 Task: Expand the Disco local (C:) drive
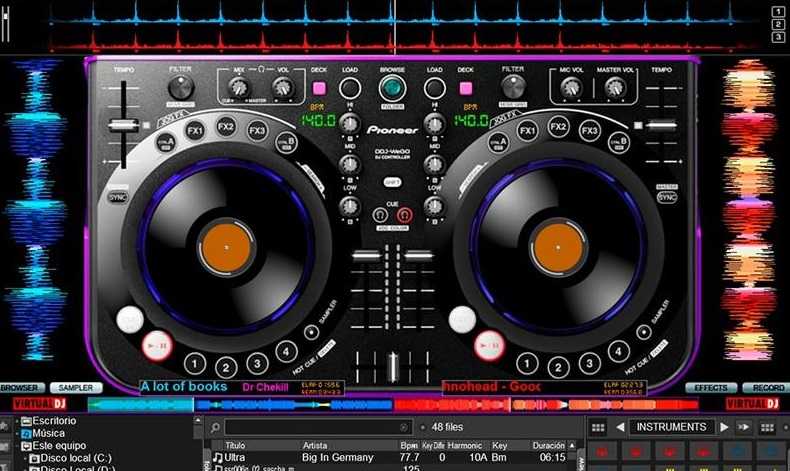pyautogui.click(x=25, y=458)
